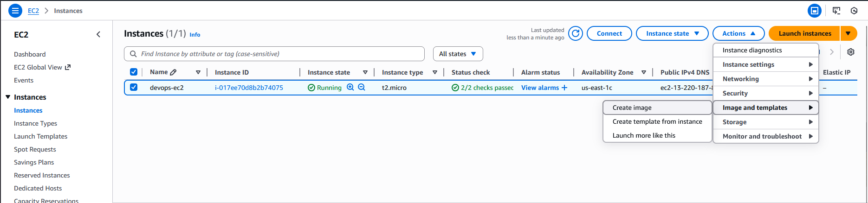Sort by Availability Zone column arrow
The width and height of the screenshot is (868, 203).
644,72
